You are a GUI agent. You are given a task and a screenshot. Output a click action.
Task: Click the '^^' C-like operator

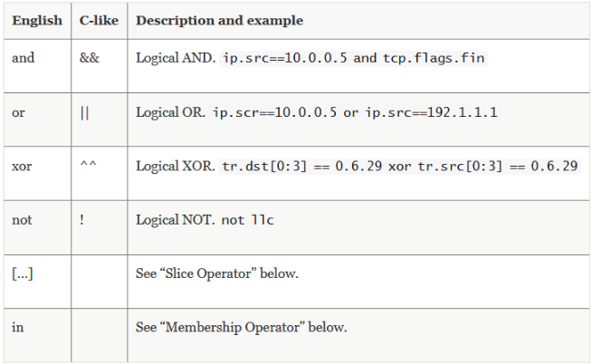(x=87, y=167)
